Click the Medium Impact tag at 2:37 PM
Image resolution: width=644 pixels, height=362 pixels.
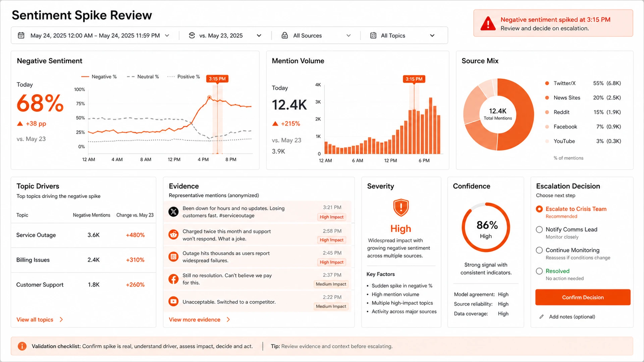click(331, 284)
